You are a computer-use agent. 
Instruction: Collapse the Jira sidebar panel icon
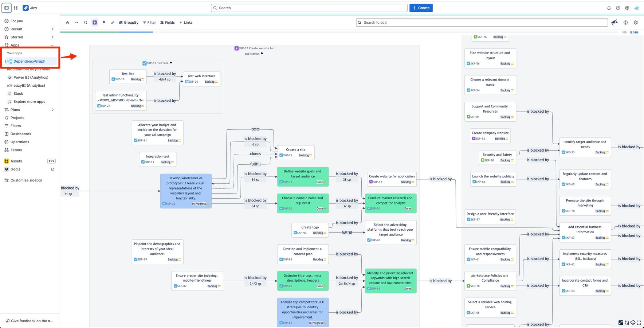[x=7, y=8]
